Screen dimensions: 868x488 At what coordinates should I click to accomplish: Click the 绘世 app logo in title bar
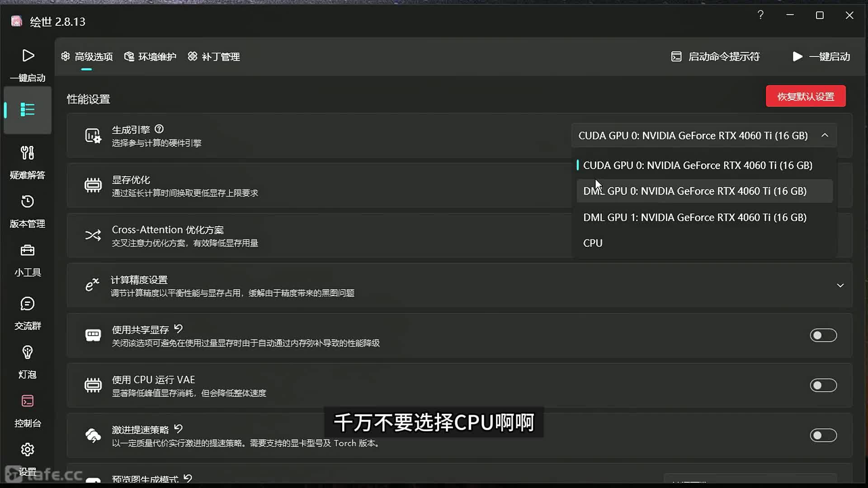tap(17, 21)
